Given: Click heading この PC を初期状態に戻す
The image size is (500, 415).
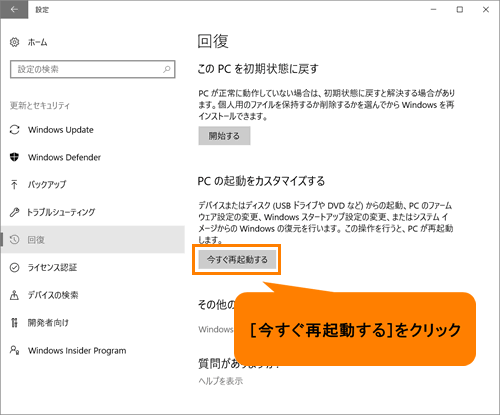Looking at the screenshot, I should pyautogui.click(x=258, y=69).
